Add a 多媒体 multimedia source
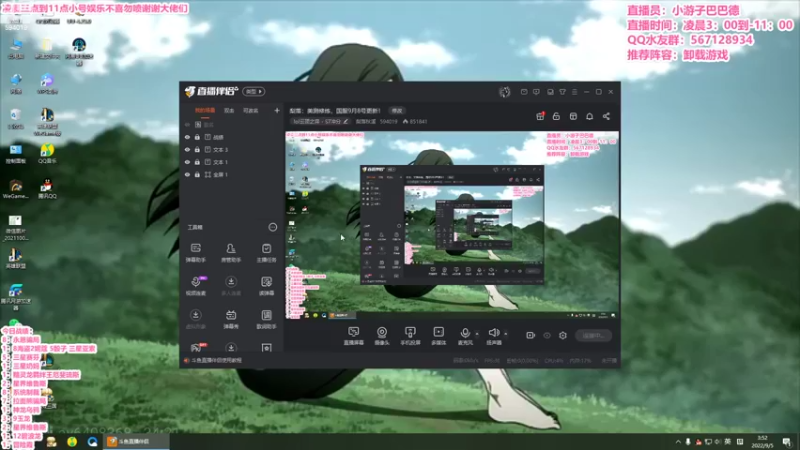Screen dimensions: 800x450 438,336
